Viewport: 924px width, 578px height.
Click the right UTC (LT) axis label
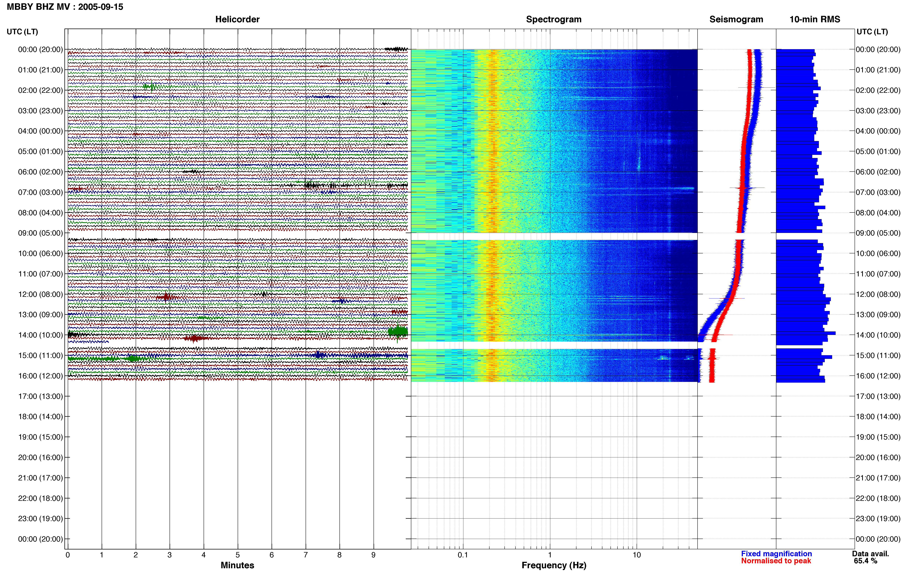pyautogui.click(x=872, y=32)
